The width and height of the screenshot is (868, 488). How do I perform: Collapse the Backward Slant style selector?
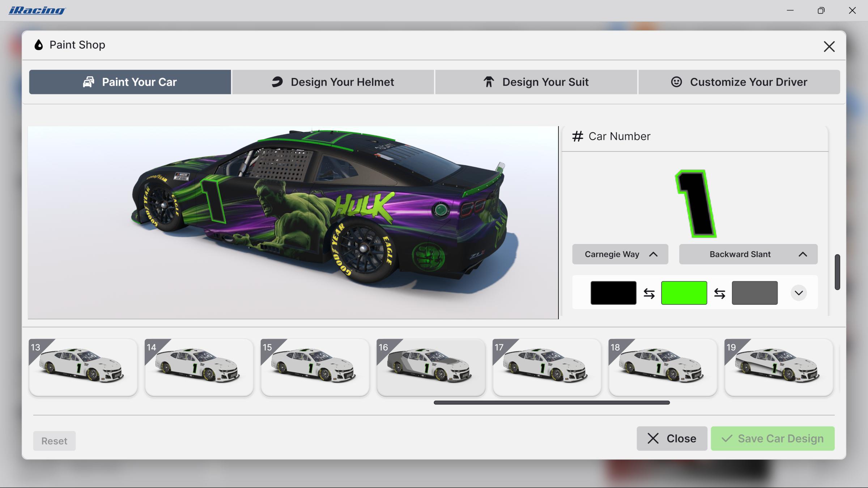pos(804,254)
